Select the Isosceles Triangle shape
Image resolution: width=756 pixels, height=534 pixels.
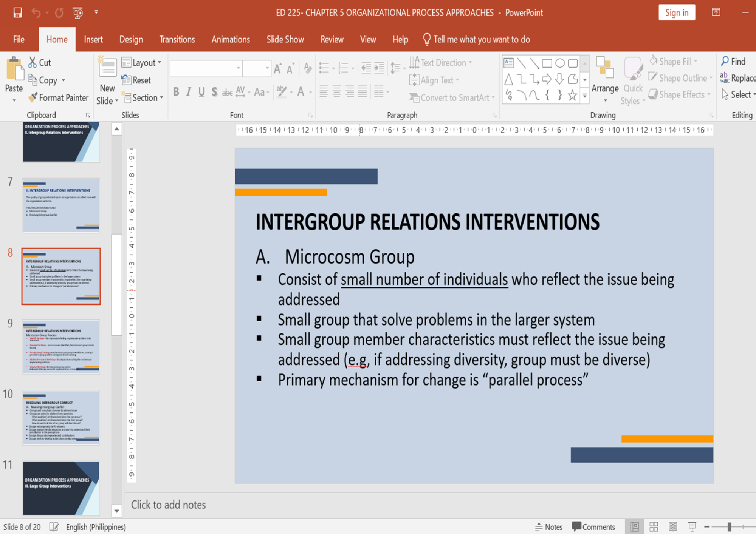509,79
